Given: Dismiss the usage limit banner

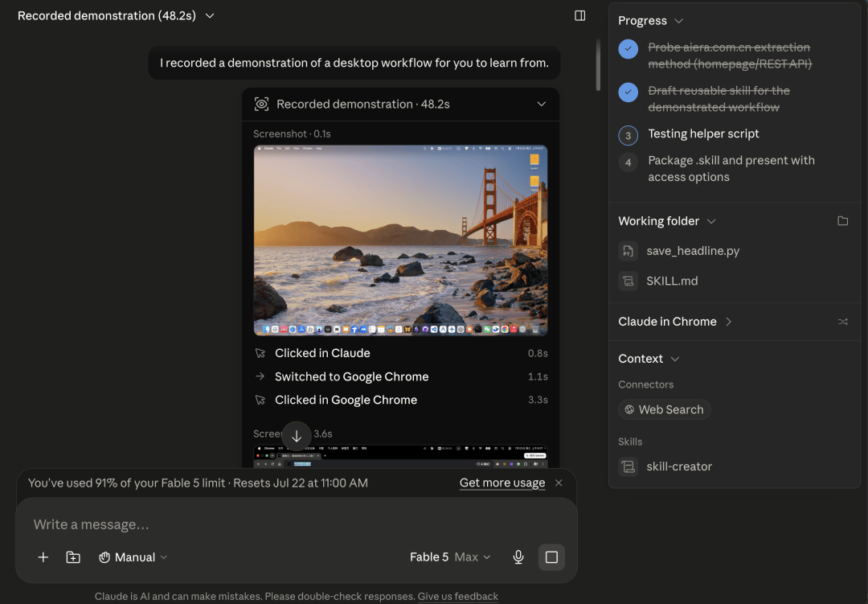Looking at the screenshot, I should tap(559, 483).
